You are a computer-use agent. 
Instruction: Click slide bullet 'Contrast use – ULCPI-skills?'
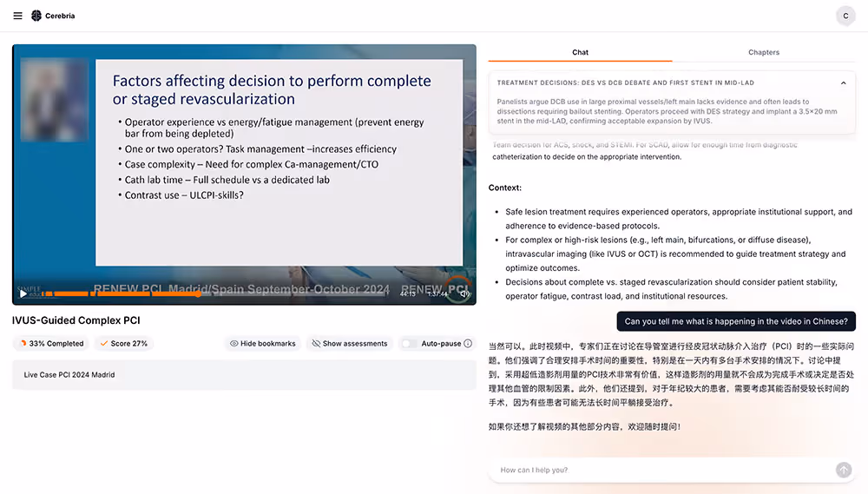183,195
